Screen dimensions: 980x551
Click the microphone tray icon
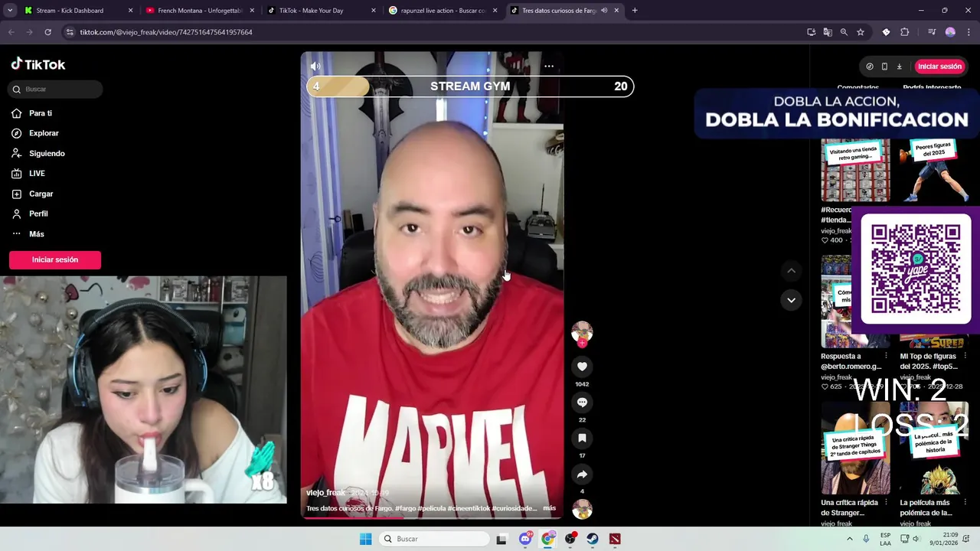[x=866, y=539]
